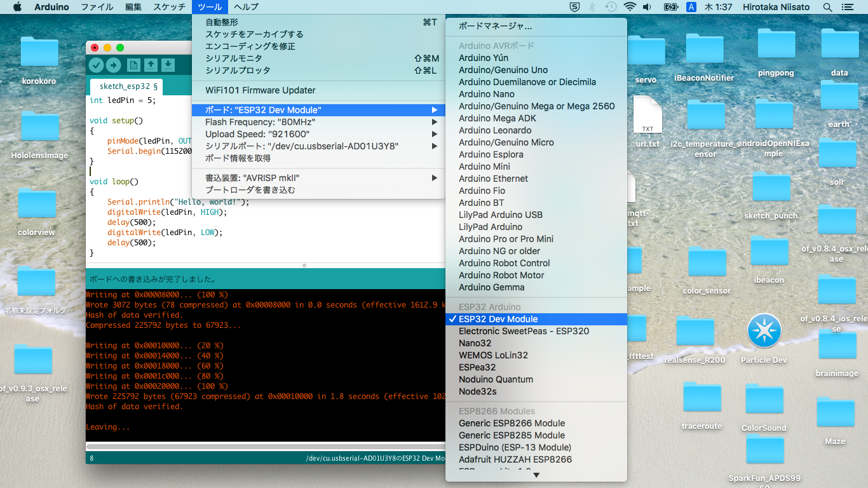Click the board list scroll-down arrow
Image resolution: width=868 pixels, height=488 pixels.
(536, 475)
